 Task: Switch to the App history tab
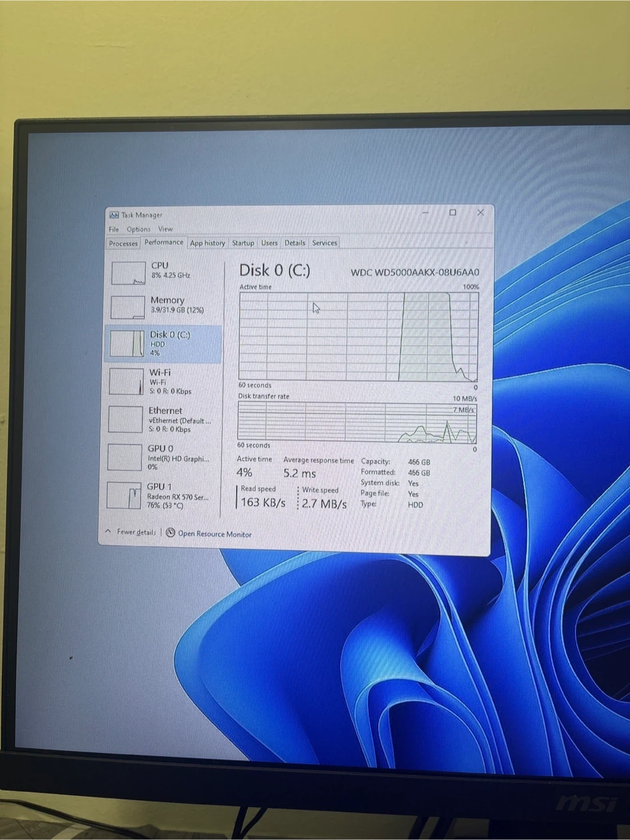click(x=207, y=243)
